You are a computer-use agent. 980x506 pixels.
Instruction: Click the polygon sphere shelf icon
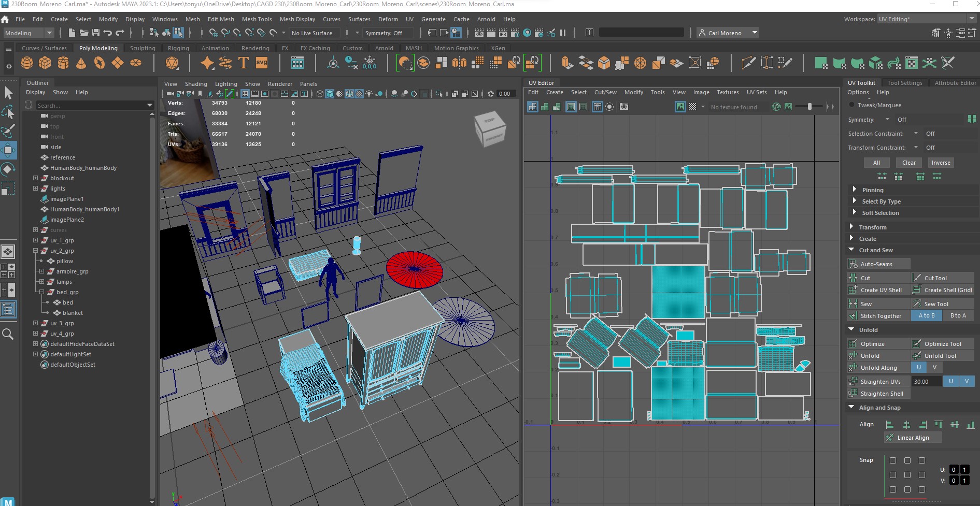[27, 63]
